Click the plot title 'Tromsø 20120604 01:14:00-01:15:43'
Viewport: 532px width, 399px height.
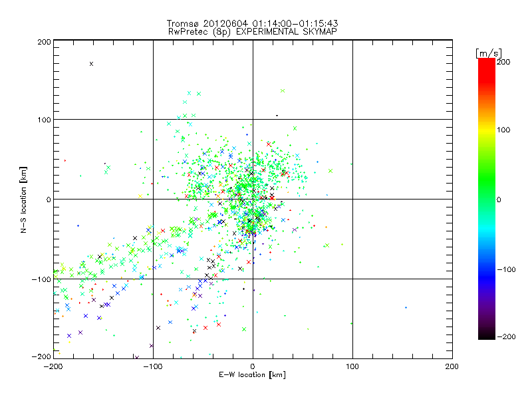point(252,23)
